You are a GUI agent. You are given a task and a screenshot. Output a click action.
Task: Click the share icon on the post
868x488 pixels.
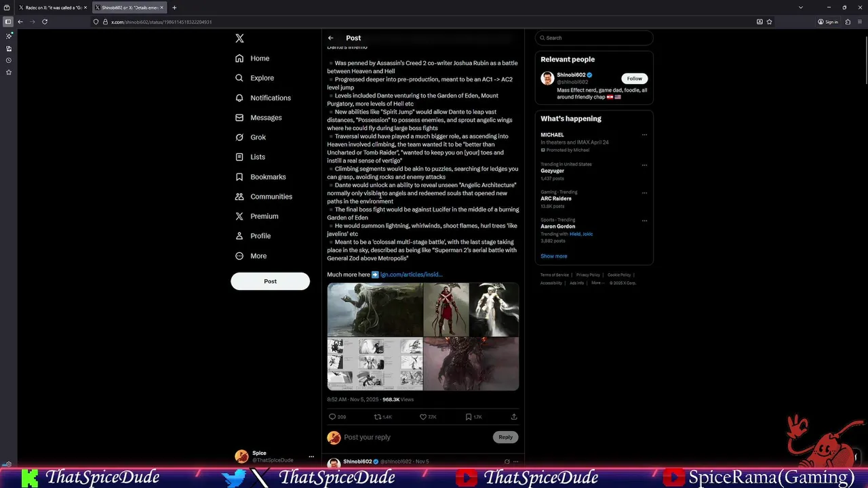click(514, 417)
